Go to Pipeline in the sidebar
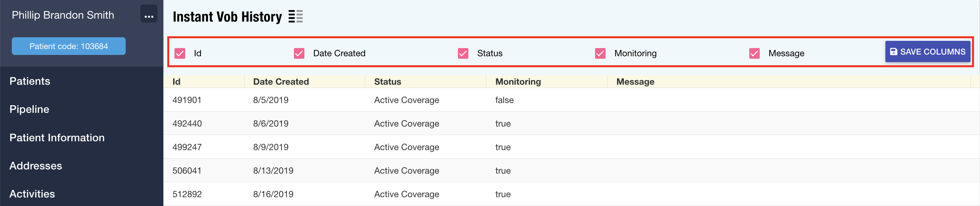 29,109
